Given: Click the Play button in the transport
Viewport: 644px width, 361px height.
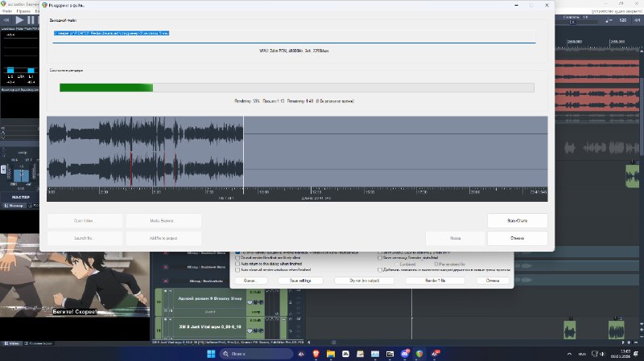Looking at the screenshot, I should 19,19.
